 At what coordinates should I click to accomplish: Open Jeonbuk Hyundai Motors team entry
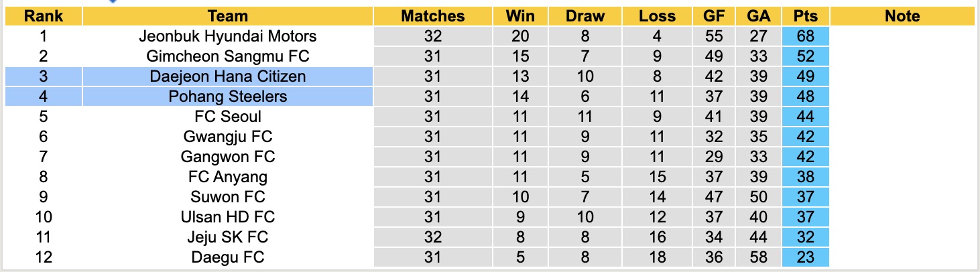tap(228, 36)
